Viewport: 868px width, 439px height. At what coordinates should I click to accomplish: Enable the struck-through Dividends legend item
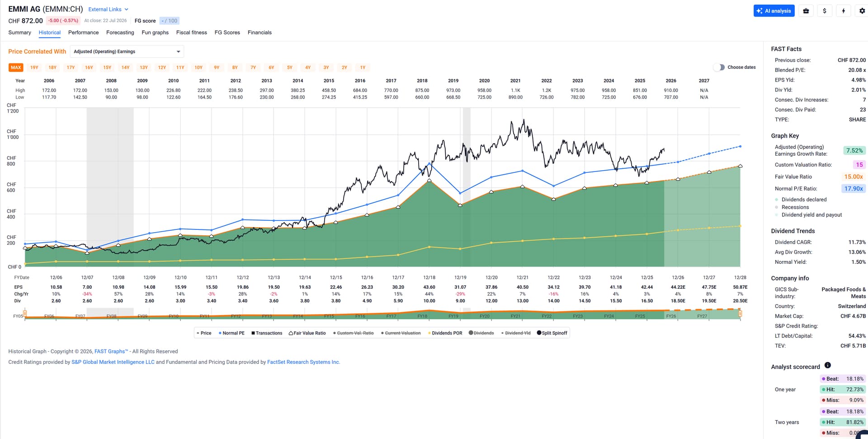(481, 333)
